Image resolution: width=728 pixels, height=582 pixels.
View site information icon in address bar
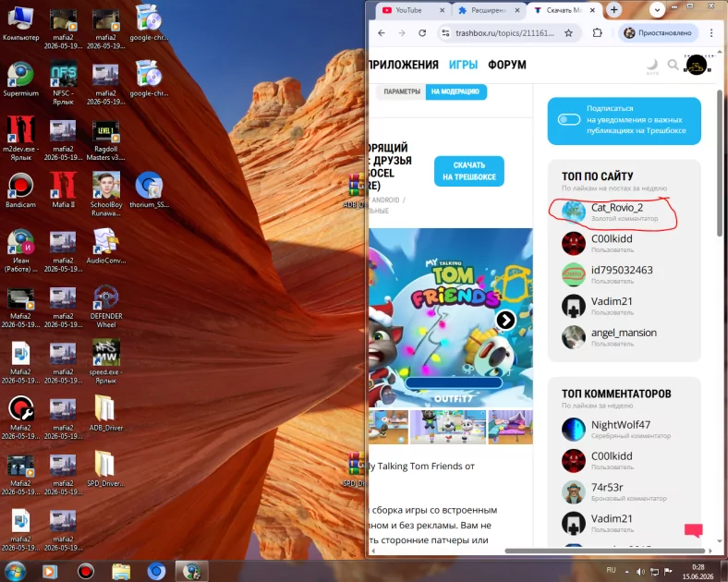445,33
